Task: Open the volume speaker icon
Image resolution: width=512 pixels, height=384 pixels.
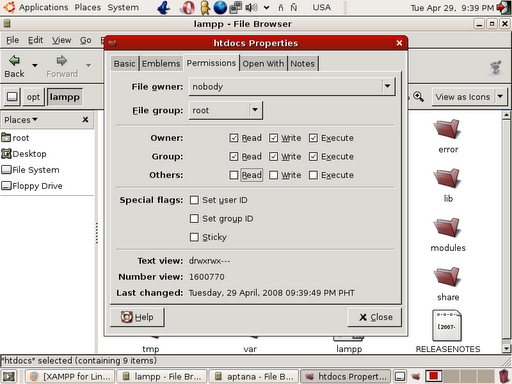Action: 251,7
